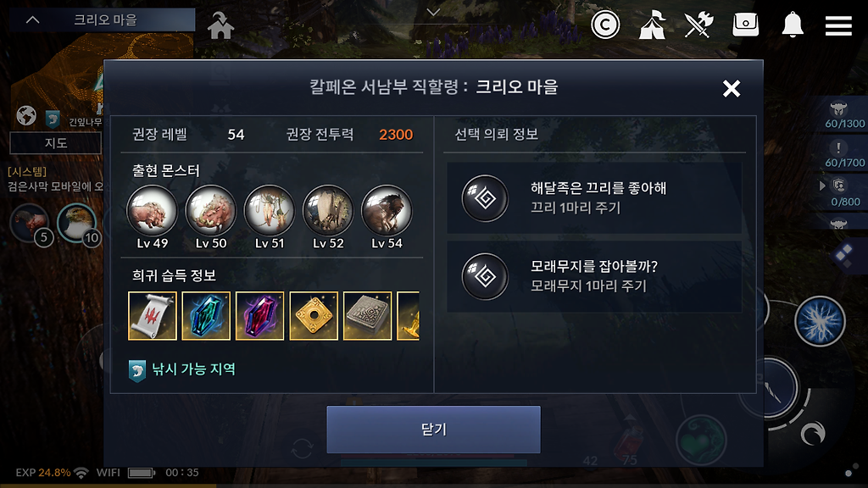Tap the 낚시 가능 지역 fishing icon
The height and width of the screenshot is (488, 868).
tap(137, 370)
